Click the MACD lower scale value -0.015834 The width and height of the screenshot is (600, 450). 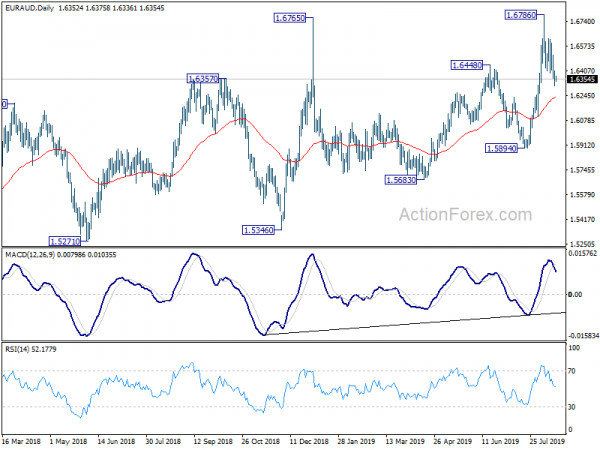pos(583,336)
